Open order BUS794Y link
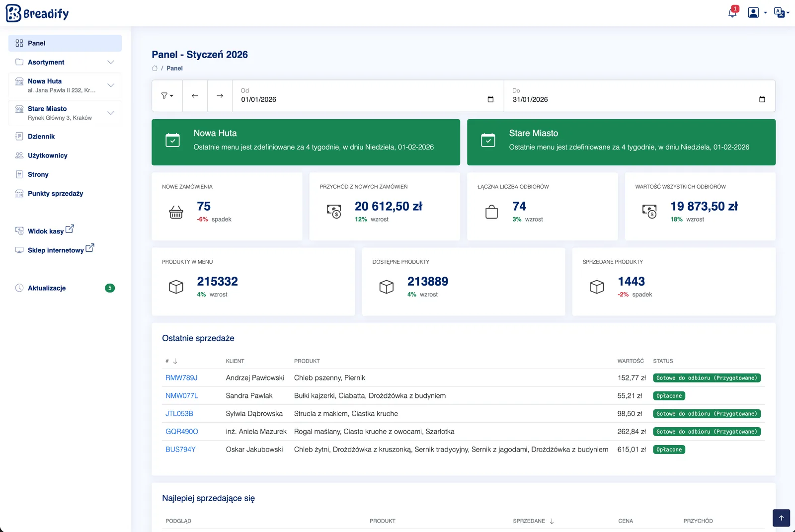The height and width of the screenshot is (532, 795). (180, 450)
